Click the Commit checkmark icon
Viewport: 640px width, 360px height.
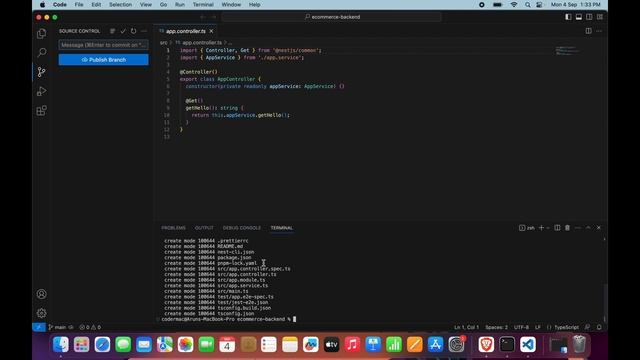(x=123, y=31)
